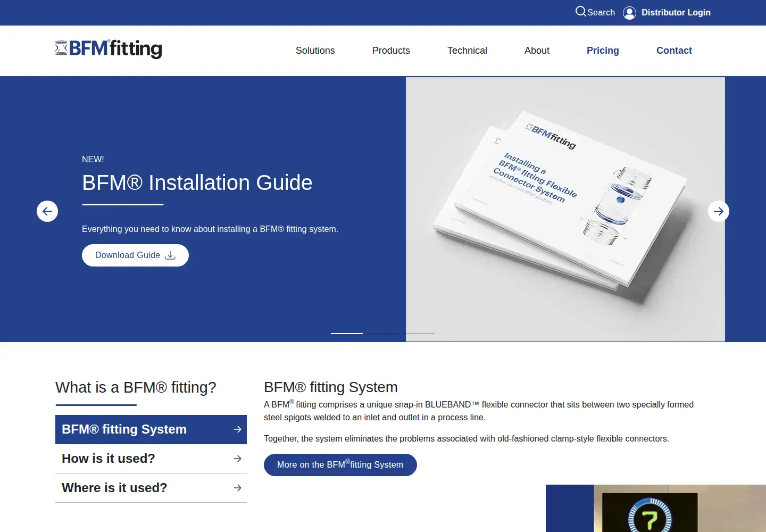Select first carousel slide indicator
Image resolution: width=766 pixels, height=532 pixels.
coord(347,333)
